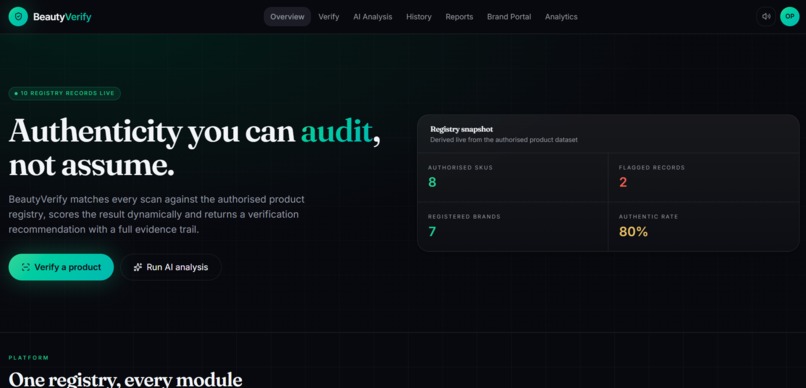Click the Registry snapshot heading
The image size is (806, 388).
pos(462,130)
